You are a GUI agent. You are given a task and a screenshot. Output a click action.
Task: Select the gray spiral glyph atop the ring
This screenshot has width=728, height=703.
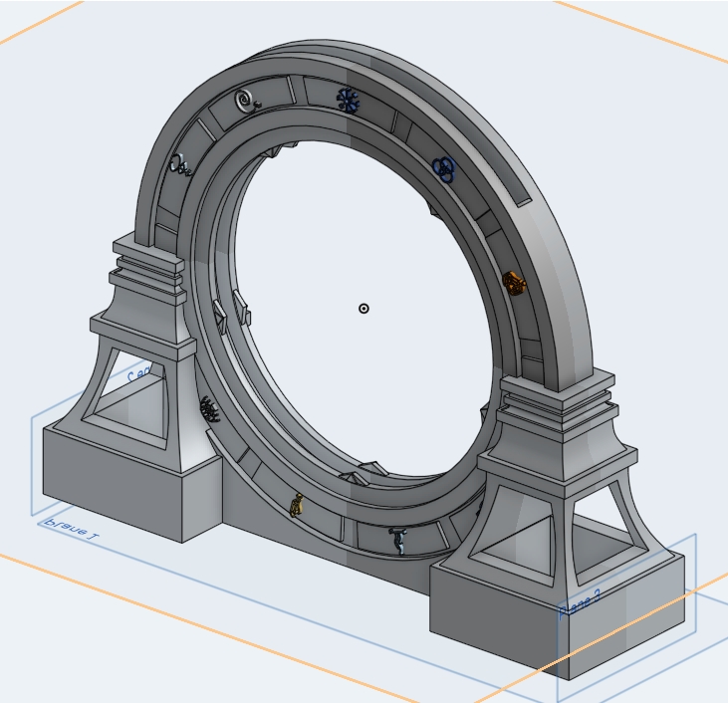click(247, 102)
